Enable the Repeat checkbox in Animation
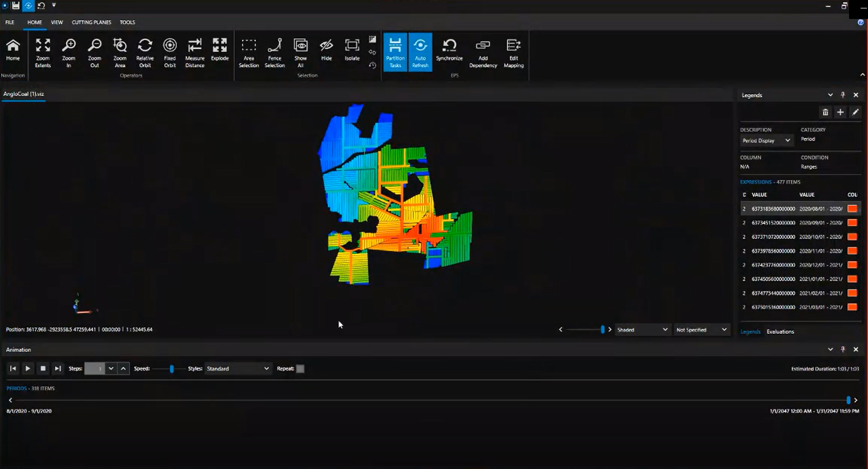This screenshot has width=868, height=469. coord(300,369)
